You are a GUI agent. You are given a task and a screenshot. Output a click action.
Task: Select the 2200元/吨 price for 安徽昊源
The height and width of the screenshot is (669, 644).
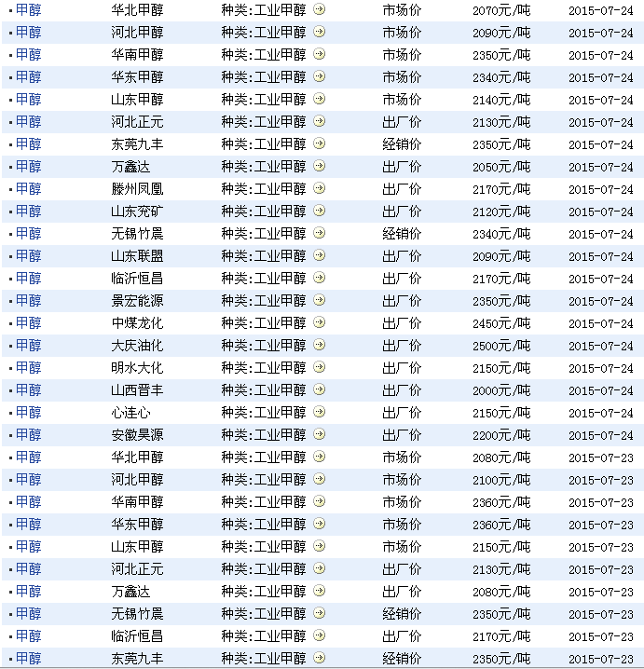click(501, 435)
